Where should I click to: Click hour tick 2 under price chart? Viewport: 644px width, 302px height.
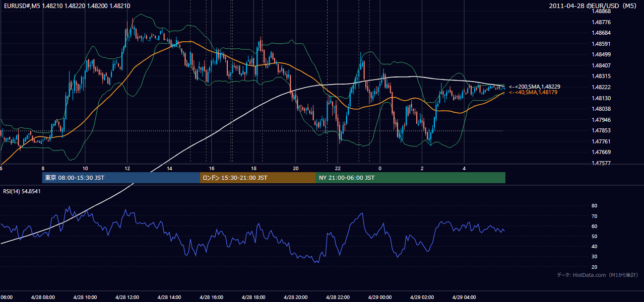[422, 169]
